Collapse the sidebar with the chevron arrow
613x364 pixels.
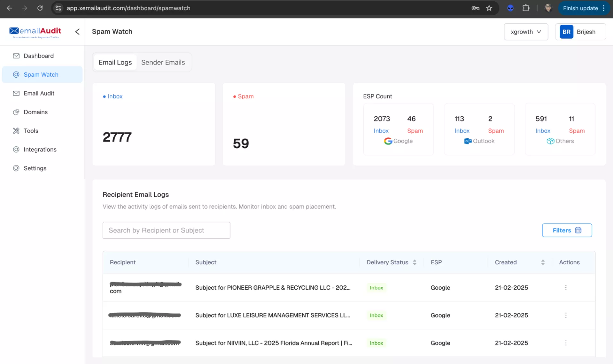coord(77,32)
